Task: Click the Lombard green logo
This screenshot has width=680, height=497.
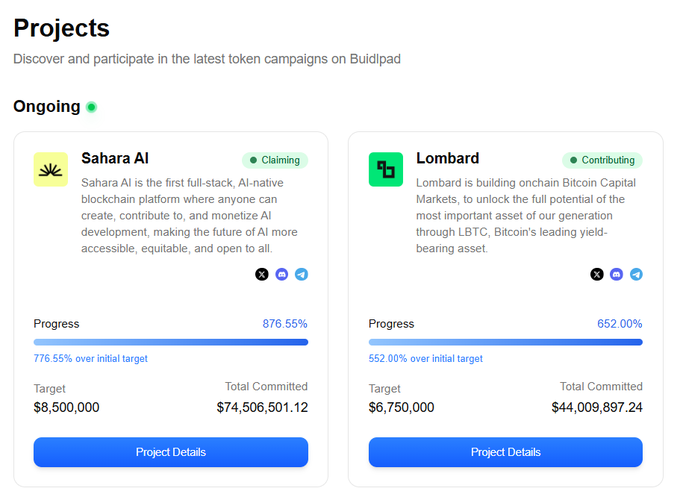Action: pos(386,169)
